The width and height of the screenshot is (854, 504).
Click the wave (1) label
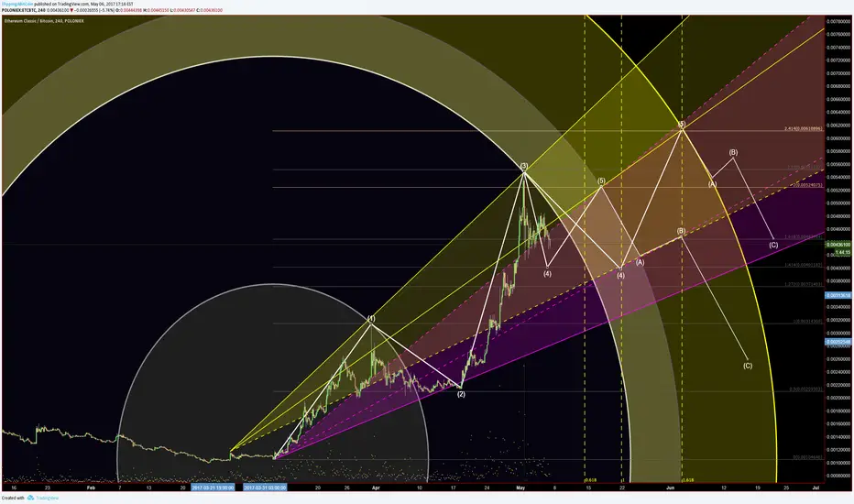371,318
